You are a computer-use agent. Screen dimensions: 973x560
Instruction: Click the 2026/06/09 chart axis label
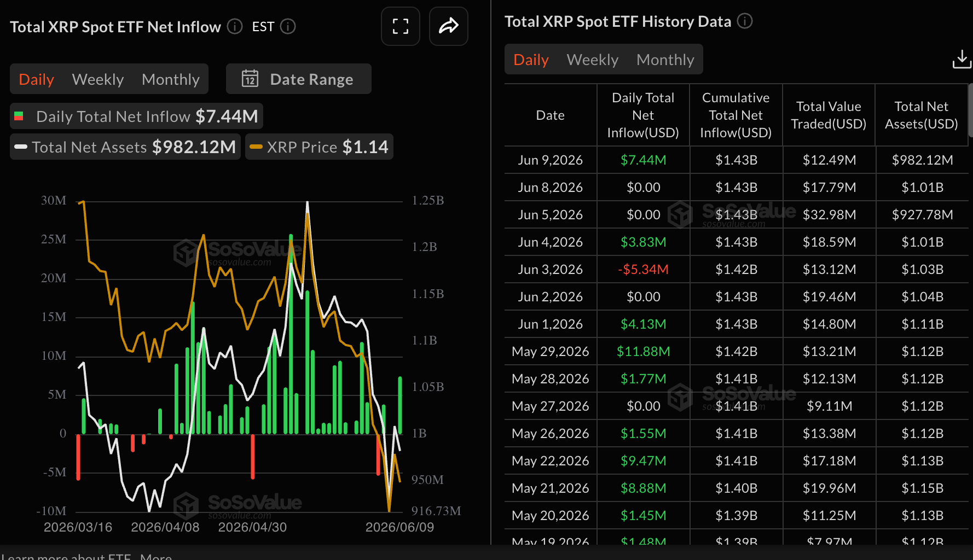click(399, 527)
